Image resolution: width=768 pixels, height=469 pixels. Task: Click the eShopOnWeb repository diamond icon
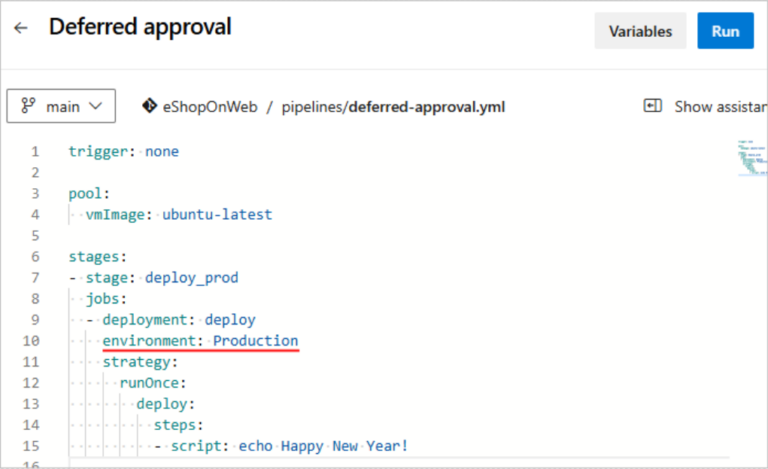coord(149,106)
